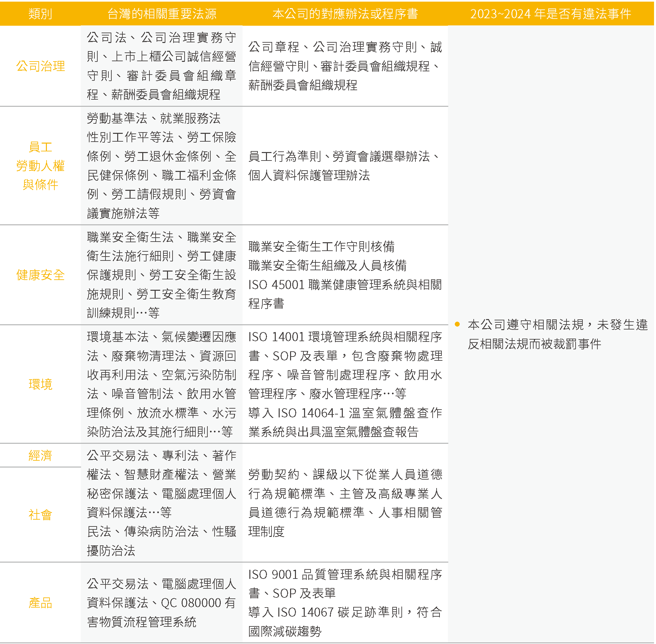Click the 勞動基準法、就業服務法 text line

pos(154,119)
